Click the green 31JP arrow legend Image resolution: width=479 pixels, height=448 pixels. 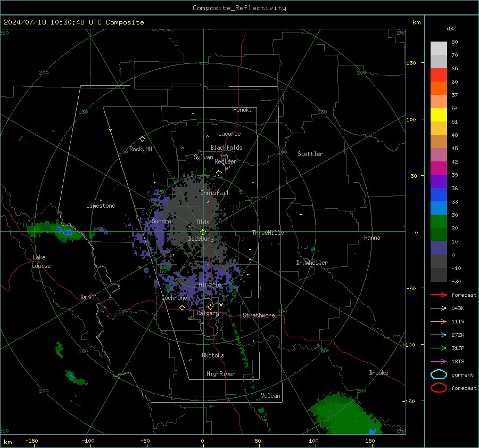pyautogui.click(x=439, y=348)
